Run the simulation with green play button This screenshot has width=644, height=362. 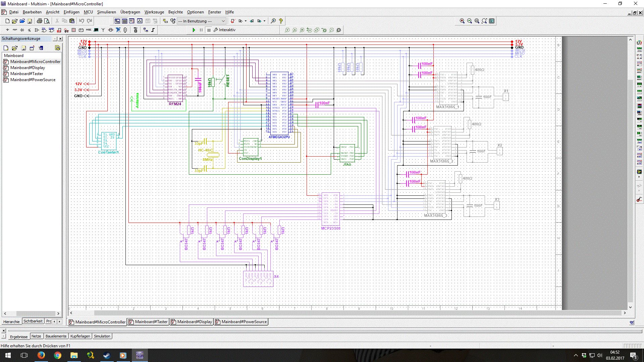tap(194, 30)
